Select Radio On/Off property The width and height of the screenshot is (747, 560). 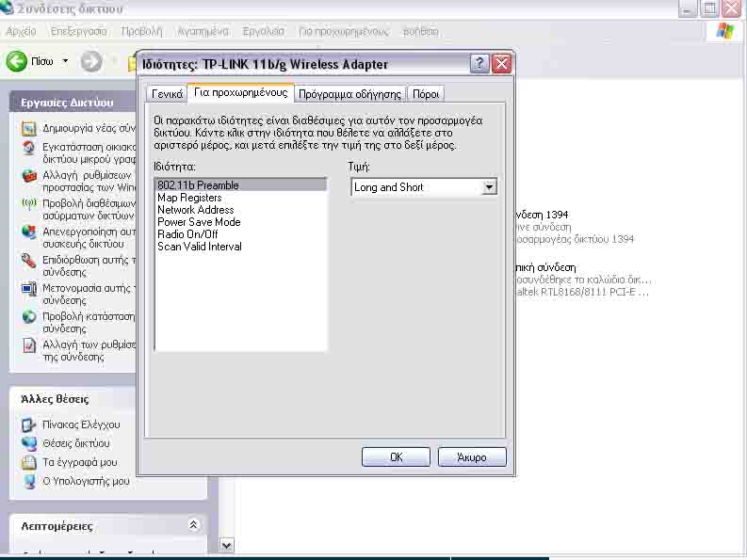click(x=241, y=234)
